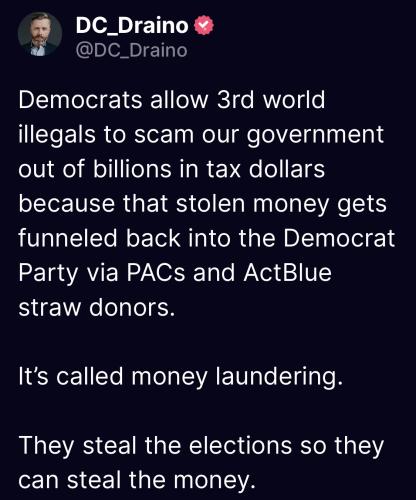This screenshot has height=500, width=416.
Task: Click the word 'Democrat' before Party
Action: pos(339,238)
